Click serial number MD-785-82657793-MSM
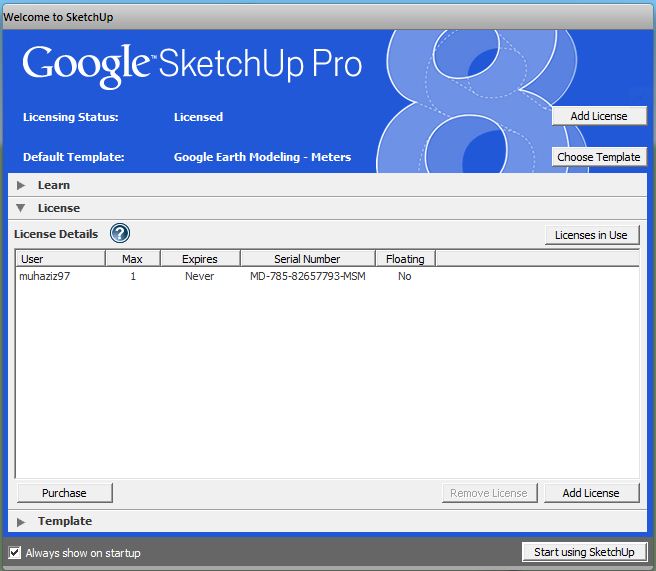This screenshot has width=656, height=571. (308, 276)
